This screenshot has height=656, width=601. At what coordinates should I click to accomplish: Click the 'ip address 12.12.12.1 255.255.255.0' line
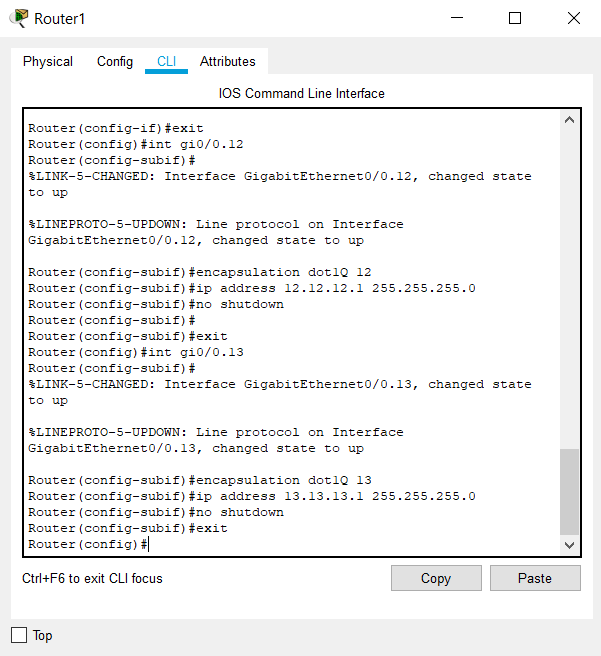(252, 288)
